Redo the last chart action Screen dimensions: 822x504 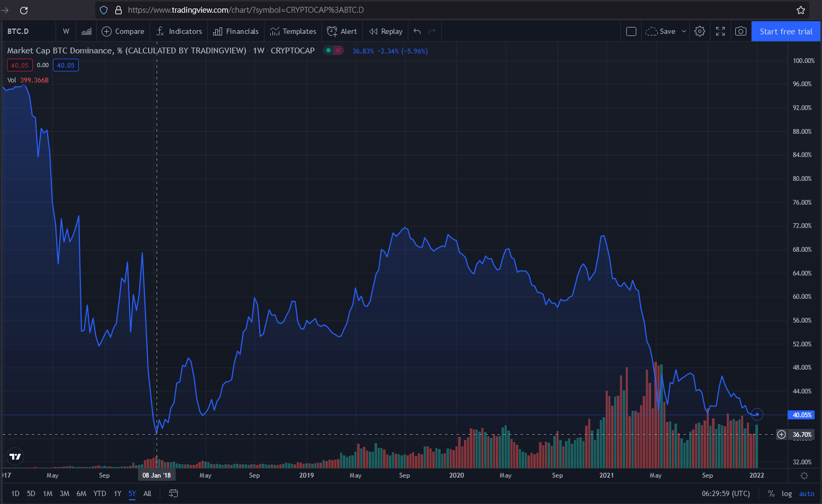click(432, 31)
